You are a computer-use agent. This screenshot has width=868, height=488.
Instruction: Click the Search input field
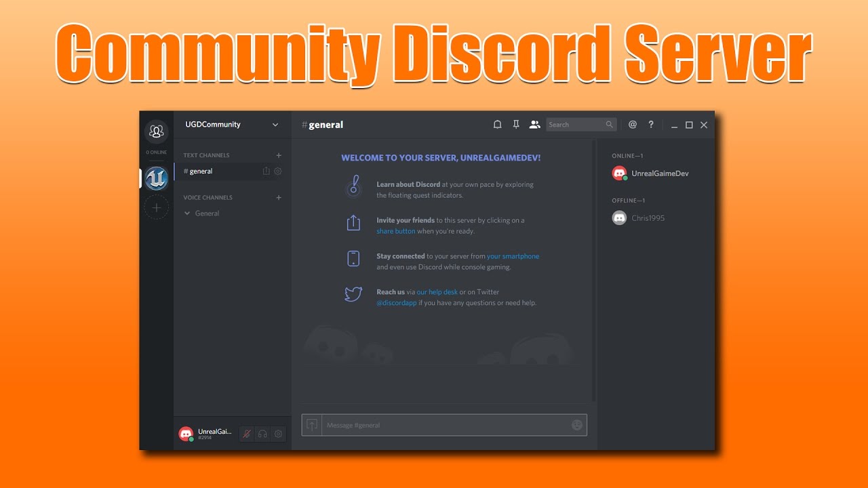pos(580,125)
